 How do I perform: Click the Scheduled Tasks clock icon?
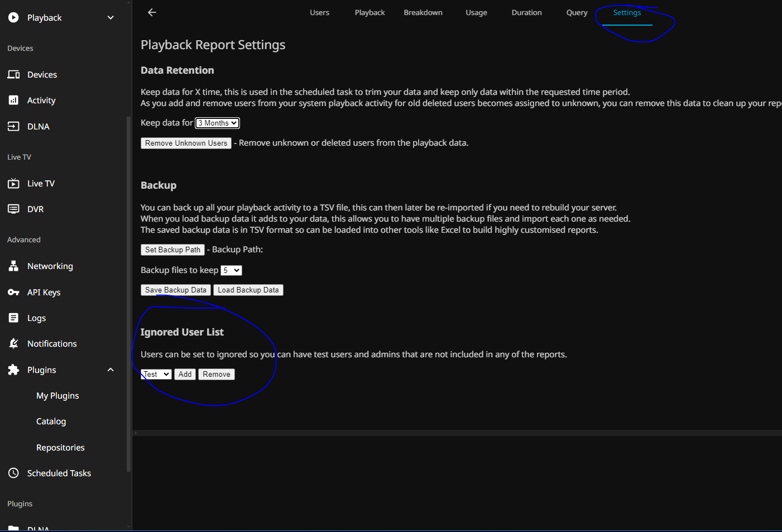13,473
